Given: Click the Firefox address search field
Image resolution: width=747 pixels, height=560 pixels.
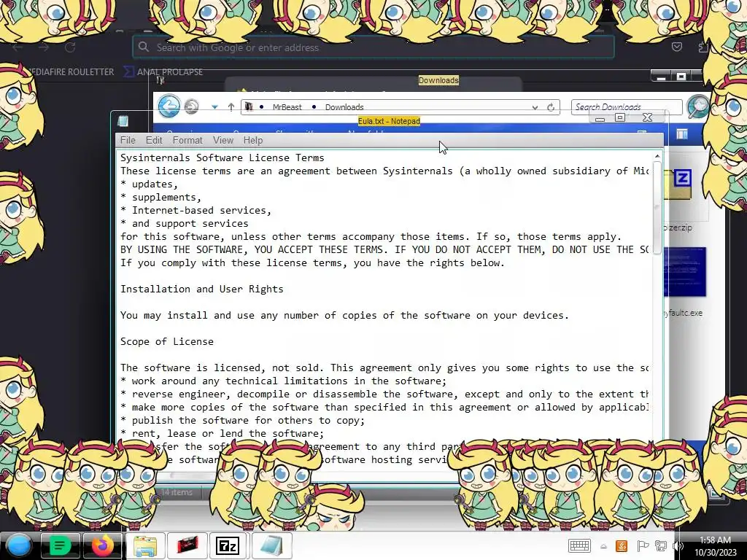Looking at the screenshot, I should click(x=373, y=47).
